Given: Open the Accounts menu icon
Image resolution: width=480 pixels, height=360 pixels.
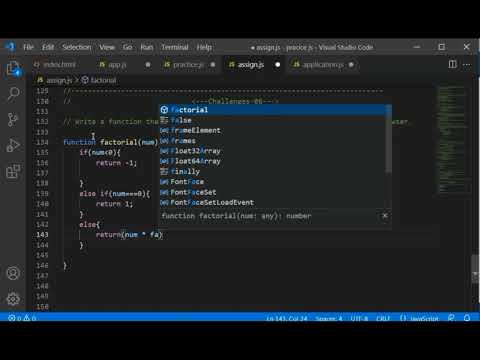Looking at the screenshot, I should click(13, 273).
